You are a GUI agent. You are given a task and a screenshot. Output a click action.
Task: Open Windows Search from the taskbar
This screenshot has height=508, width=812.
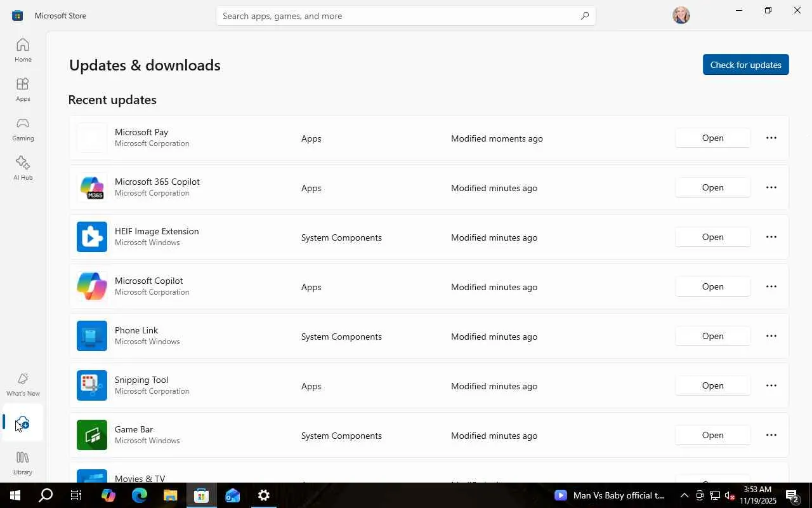pos(46,495)
